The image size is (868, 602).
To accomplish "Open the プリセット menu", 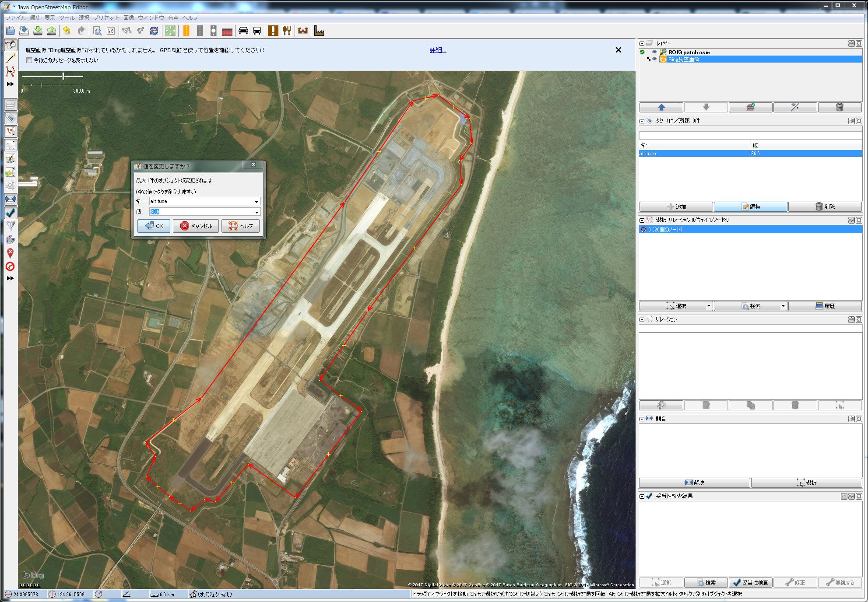I will click(106, 17).
